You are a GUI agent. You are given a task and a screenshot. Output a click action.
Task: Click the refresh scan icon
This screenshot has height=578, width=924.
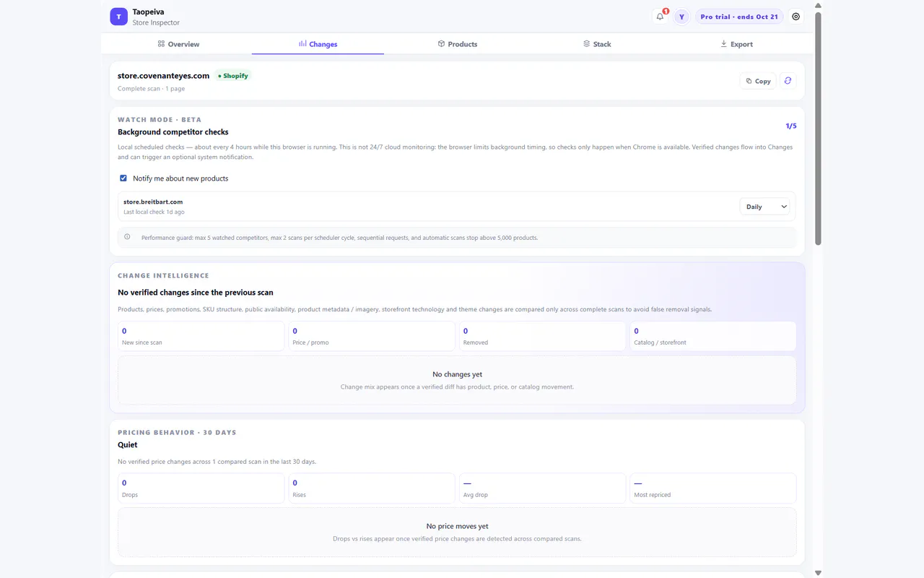[x=788, y=81]
